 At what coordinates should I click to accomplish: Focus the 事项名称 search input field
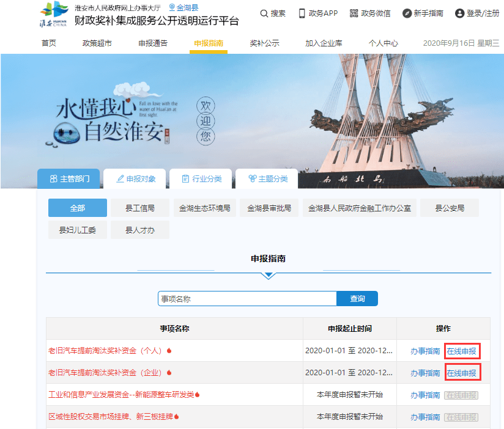tap(247, 299)
